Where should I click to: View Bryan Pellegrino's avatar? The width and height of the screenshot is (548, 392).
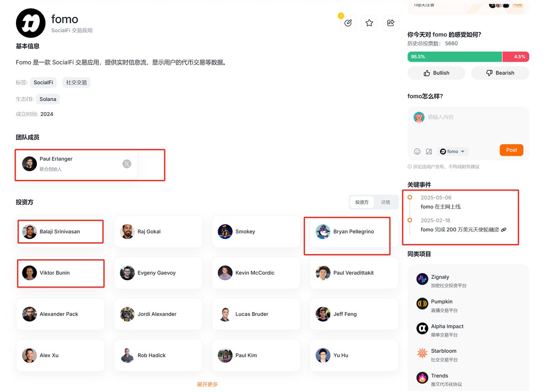point(323,231)
